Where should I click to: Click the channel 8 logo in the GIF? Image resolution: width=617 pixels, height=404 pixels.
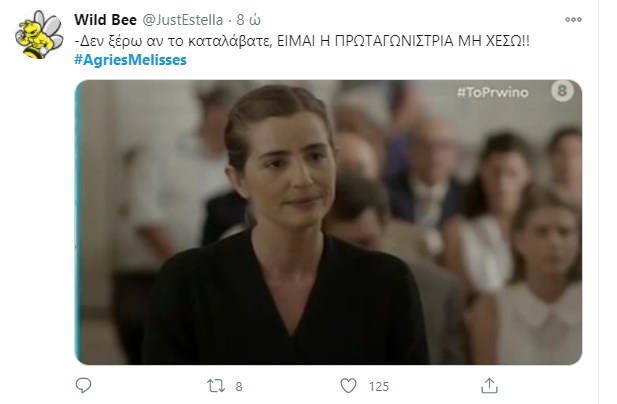562,91
